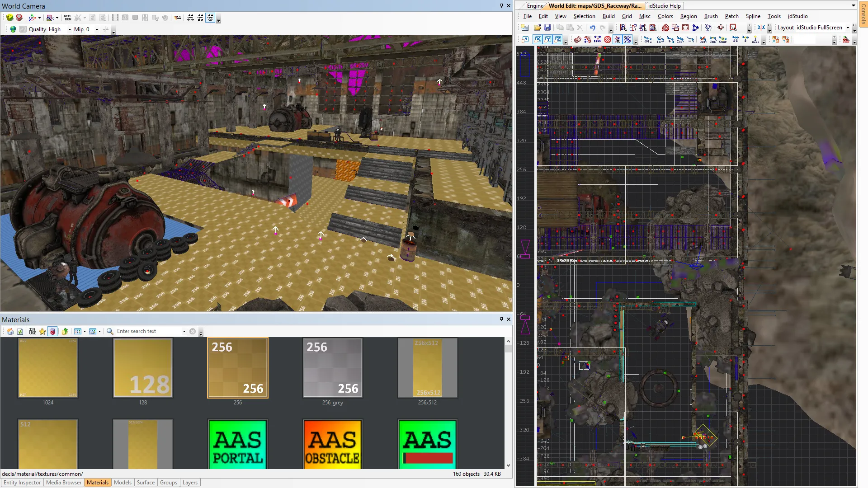Switch to the Entity Inspector tab
Image resolution: width=868 pixels, height=488 pixels.
[x=22, y=483]
